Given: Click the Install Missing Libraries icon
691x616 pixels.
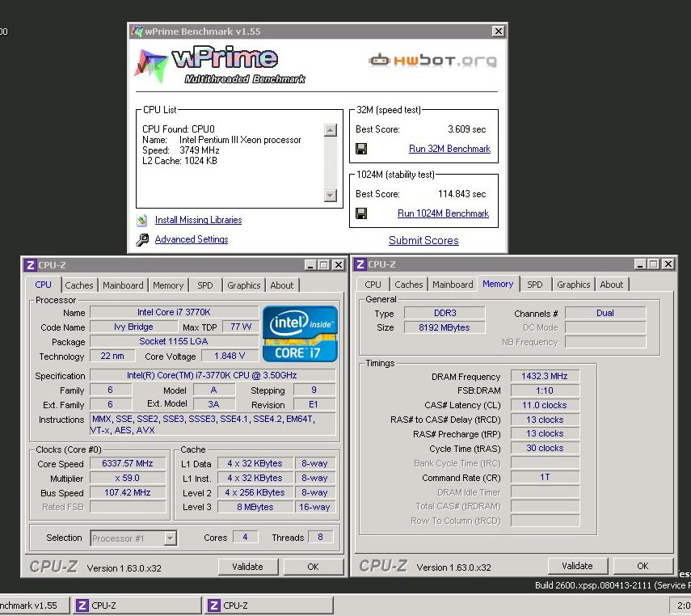Looking at the screenshot, I should (x=142, y=220).
